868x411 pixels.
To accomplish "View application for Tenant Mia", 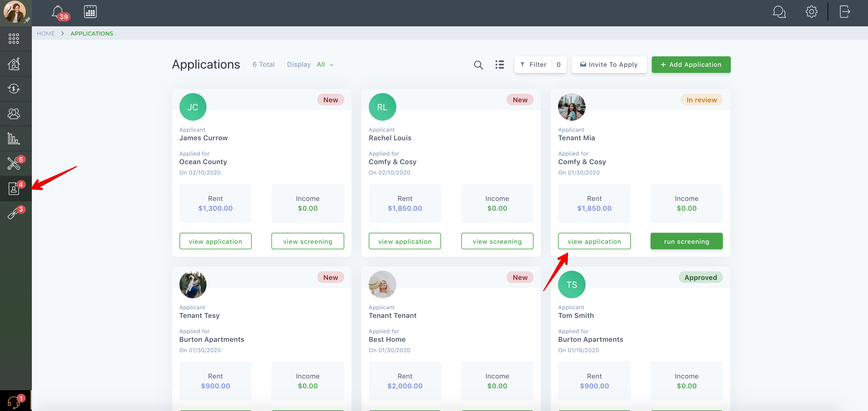I will (x=594, y=241).
